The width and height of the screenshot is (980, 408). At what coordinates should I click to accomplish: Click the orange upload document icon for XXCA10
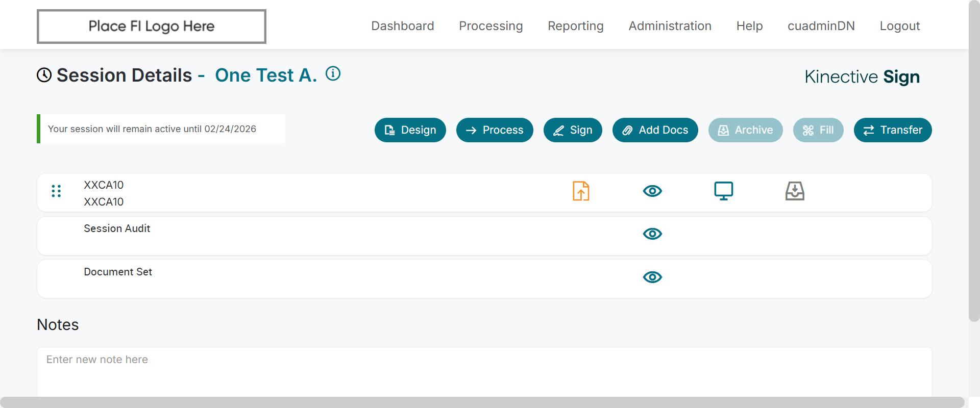tap(581, 191)
